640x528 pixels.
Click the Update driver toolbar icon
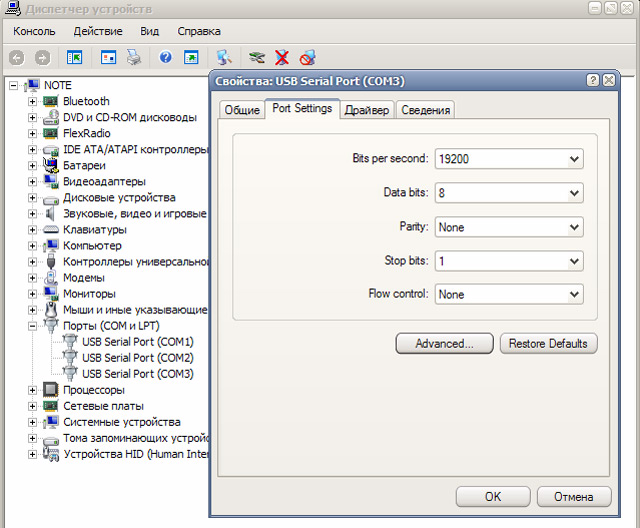pyautogui.click(x=257, y=58)
